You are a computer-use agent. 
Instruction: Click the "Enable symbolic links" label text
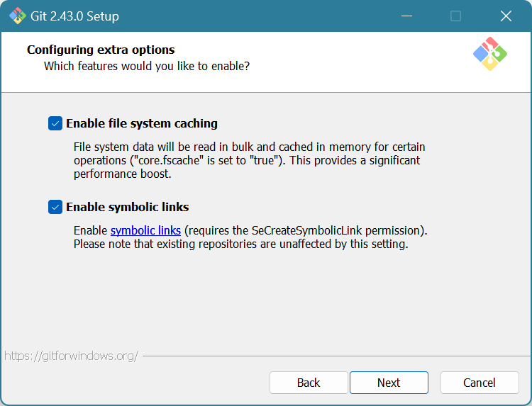click(127, 207)
